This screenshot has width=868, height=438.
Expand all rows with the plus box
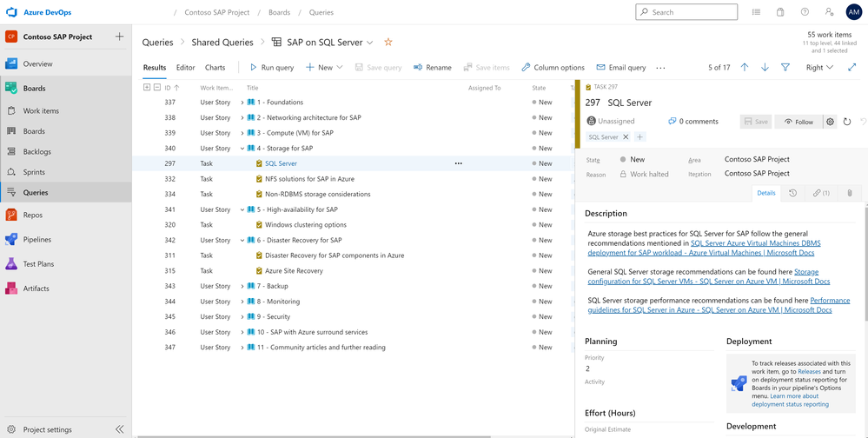[x=147, y=88]
